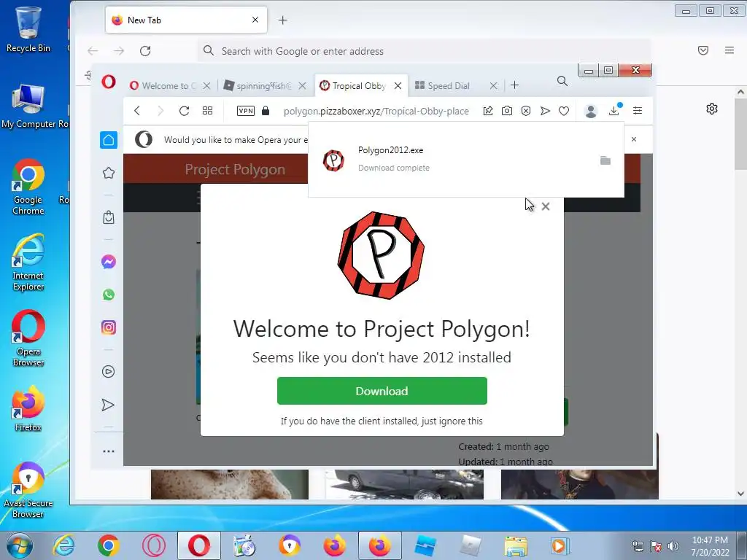747x560 pixels.
Task: Open Opera easy setup sliders icon
Action: (x=638, y=111)
